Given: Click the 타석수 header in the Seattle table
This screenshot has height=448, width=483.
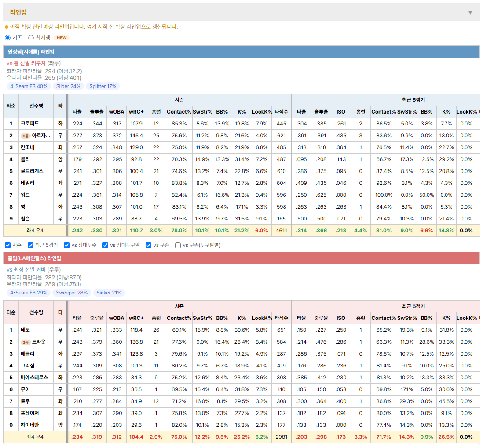Looking at the screenshot, I should pos(281,112).
